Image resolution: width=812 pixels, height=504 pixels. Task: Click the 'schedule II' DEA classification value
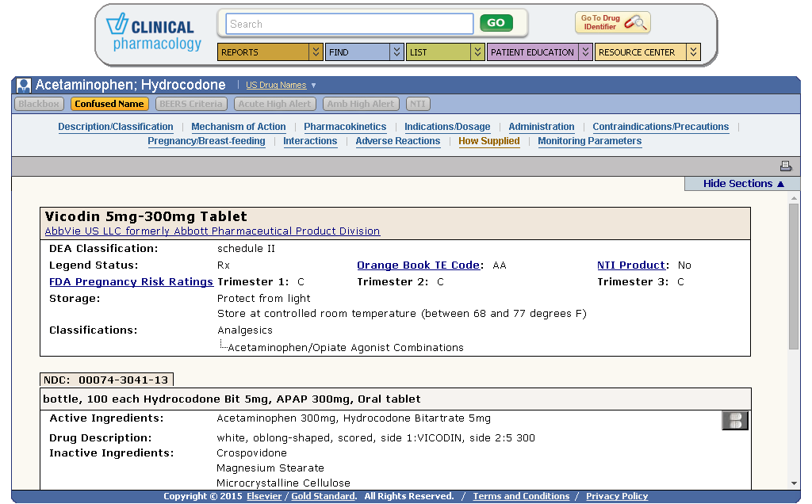[246, 249]
